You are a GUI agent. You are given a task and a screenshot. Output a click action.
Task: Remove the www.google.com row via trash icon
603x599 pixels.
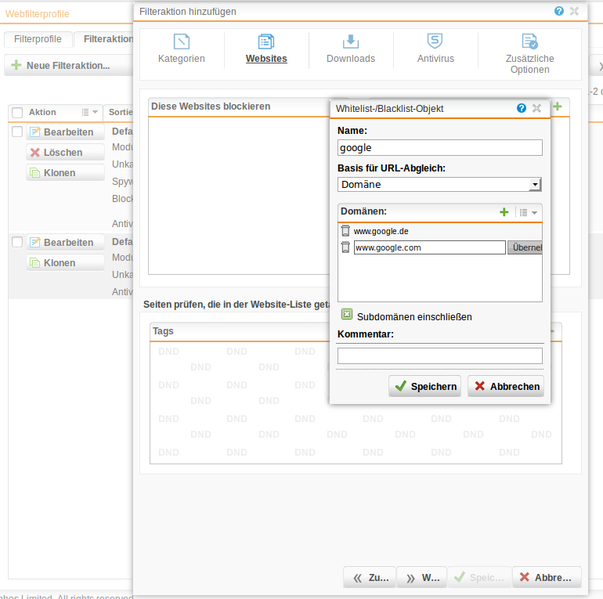[x=345, y=247]
